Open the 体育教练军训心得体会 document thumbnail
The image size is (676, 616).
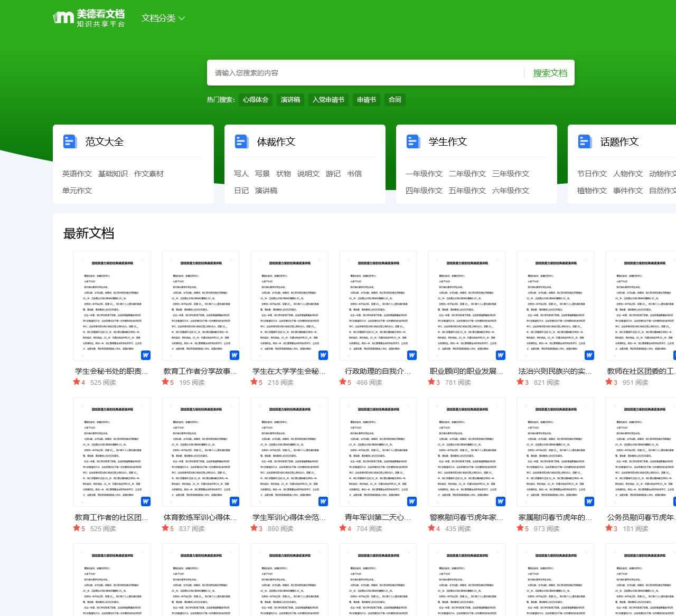pos(201,452)
